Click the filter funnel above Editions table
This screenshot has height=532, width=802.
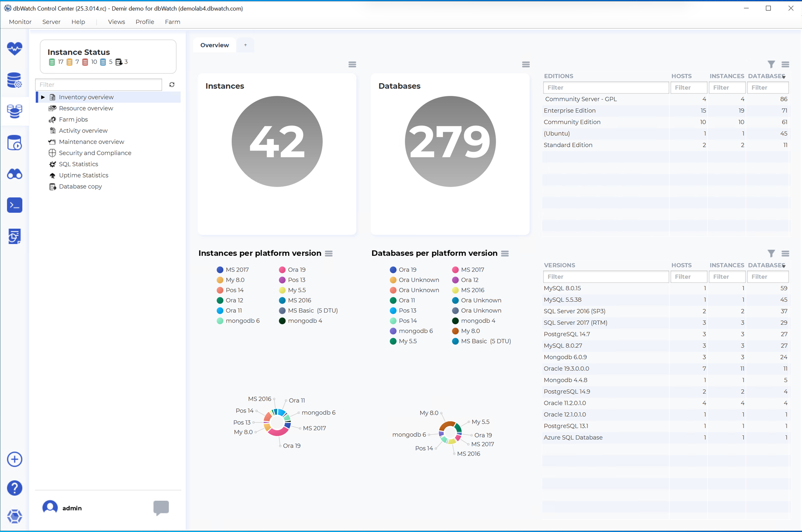click(x=771, y=64)
